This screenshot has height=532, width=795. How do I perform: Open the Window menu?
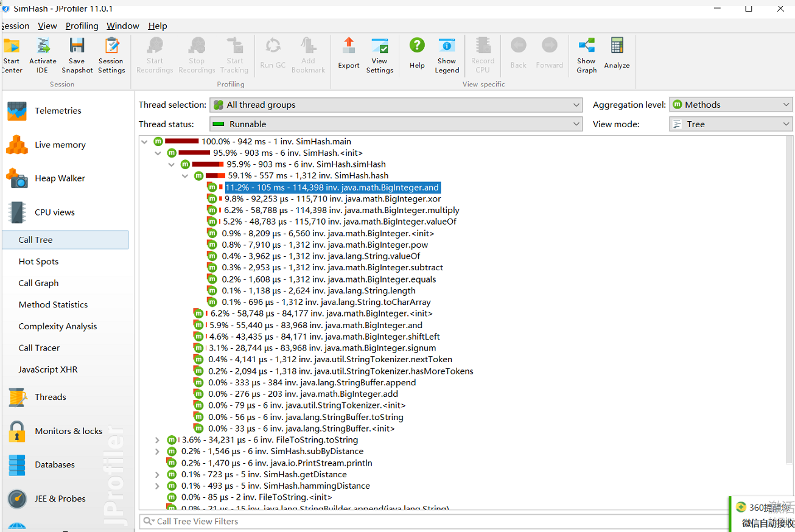(123, 26)
